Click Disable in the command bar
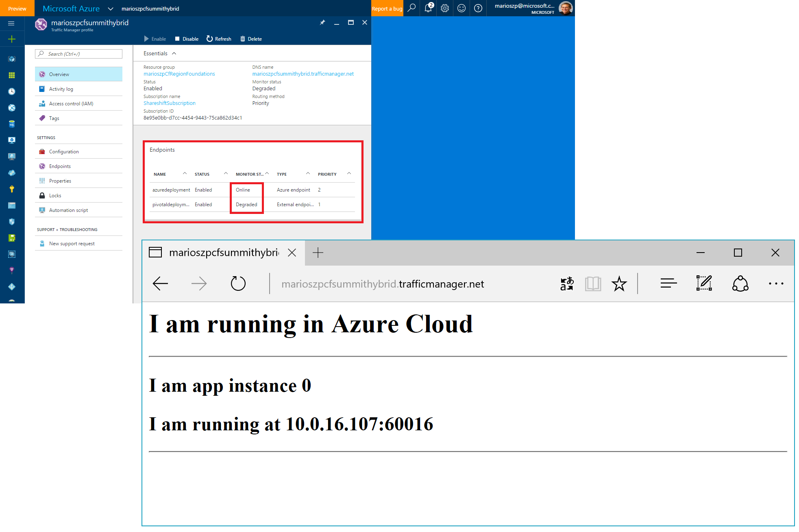The image size is (799, 532). click(x=187, y=39)
